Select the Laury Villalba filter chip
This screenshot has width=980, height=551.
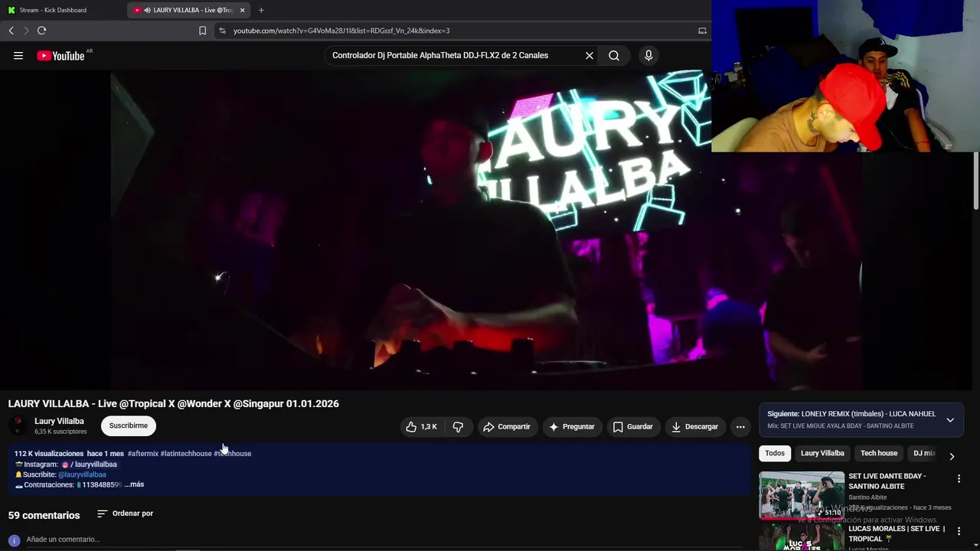click(822, 453)
